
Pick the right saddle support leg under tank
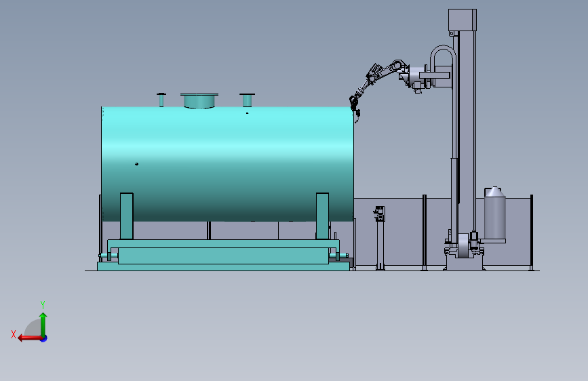coord(323,216)
